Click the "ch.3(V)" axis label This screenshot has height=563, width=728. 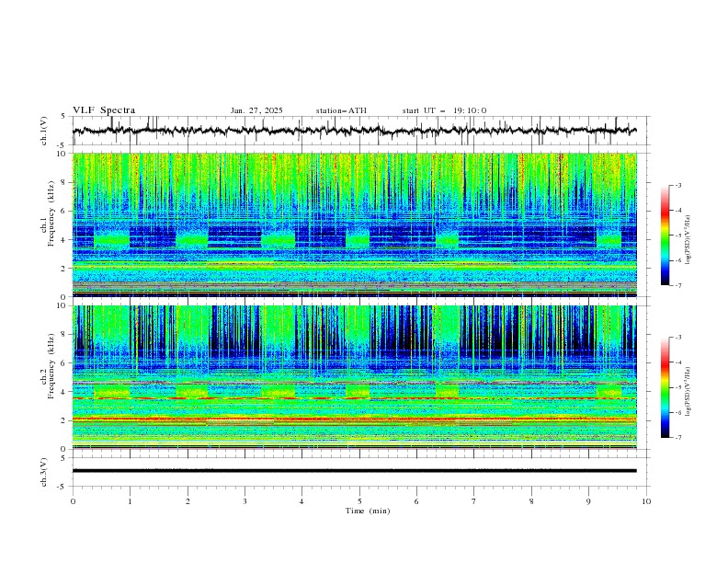pos(44,472)
